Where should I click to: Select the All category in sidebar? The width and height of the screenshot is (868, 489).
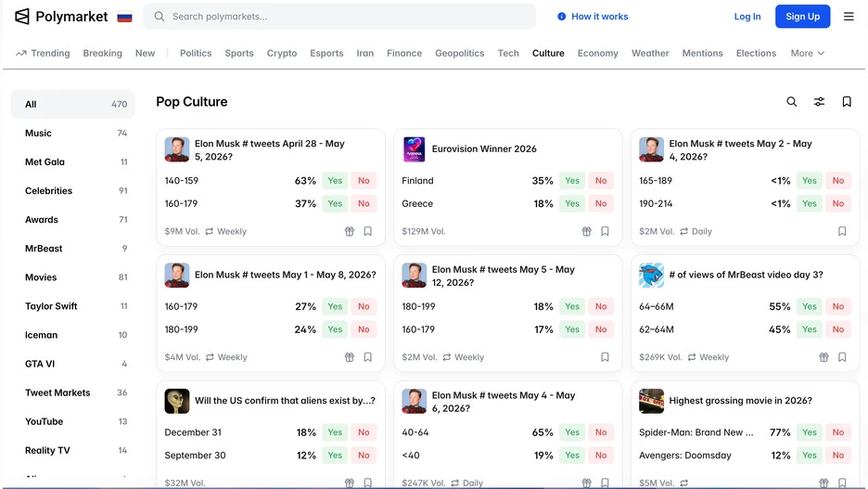click(73, 104)
